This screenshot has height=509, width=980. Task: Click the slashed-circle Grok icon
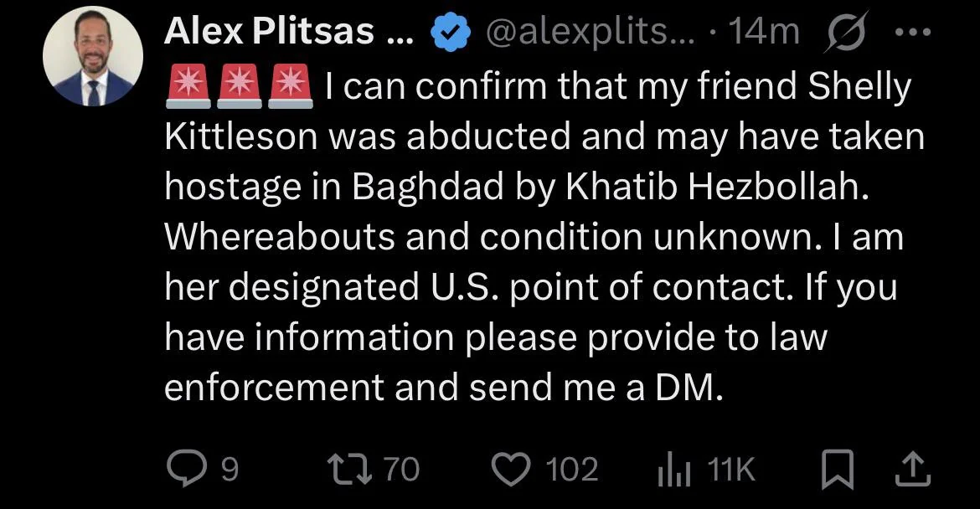(x=846, y=33)
